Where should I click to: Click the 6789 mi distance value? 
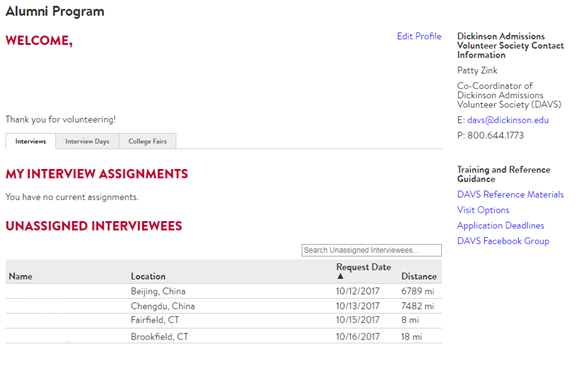tap(418, 291)
